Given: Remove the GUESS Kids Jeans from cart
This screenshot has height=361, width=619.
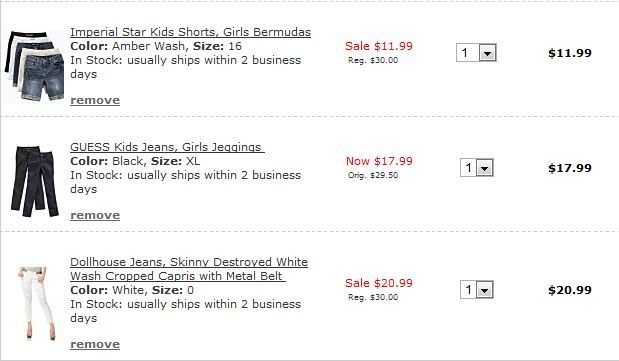Looking at the screenshot, I should [95, 215].
